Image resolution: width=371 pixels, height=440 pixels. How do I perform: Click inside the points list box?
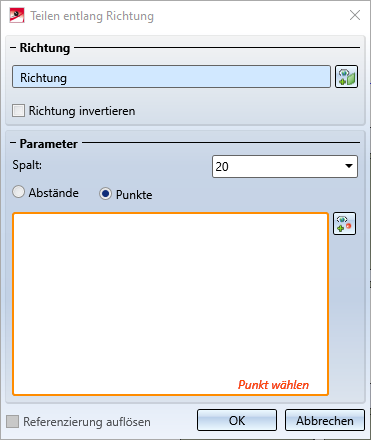(170, 304)
